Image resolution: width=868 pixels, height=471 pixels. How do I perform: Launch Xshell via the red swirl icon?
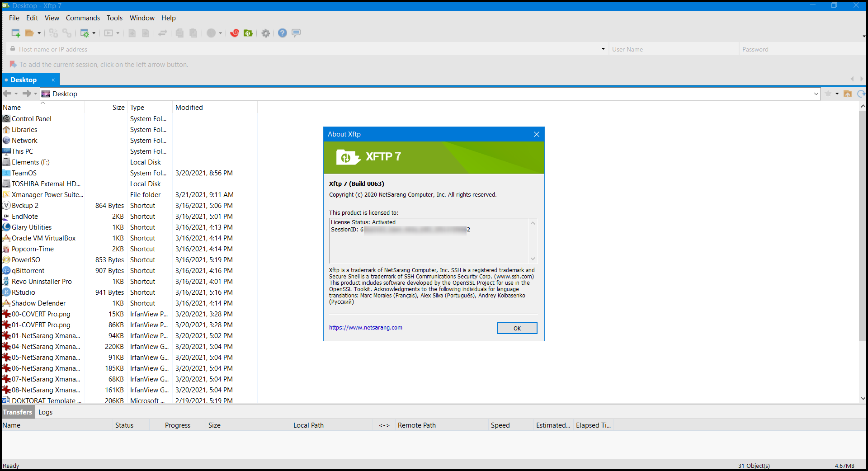coord(235,33)
